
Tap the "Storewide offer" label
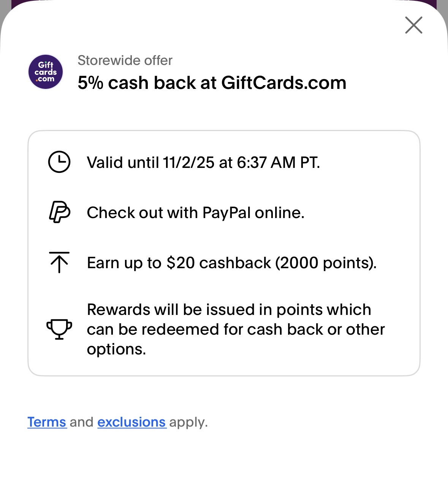click(125, 60)
